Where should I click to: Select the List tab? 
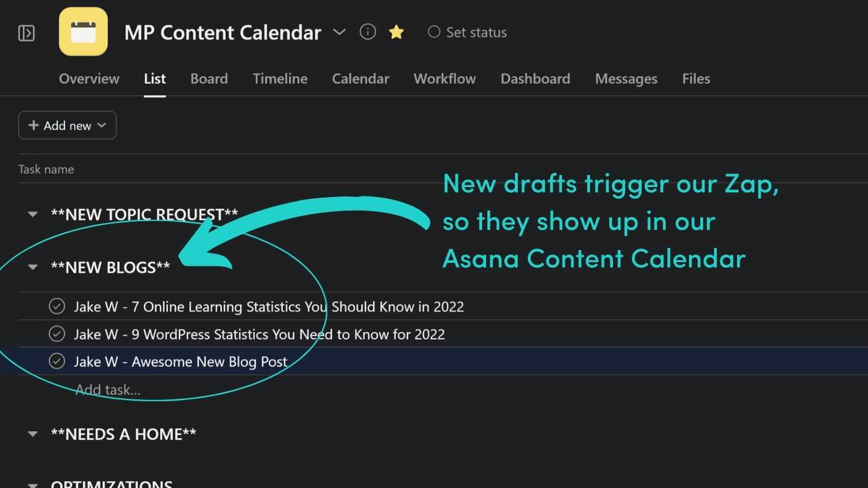click(x=155, y=79)
